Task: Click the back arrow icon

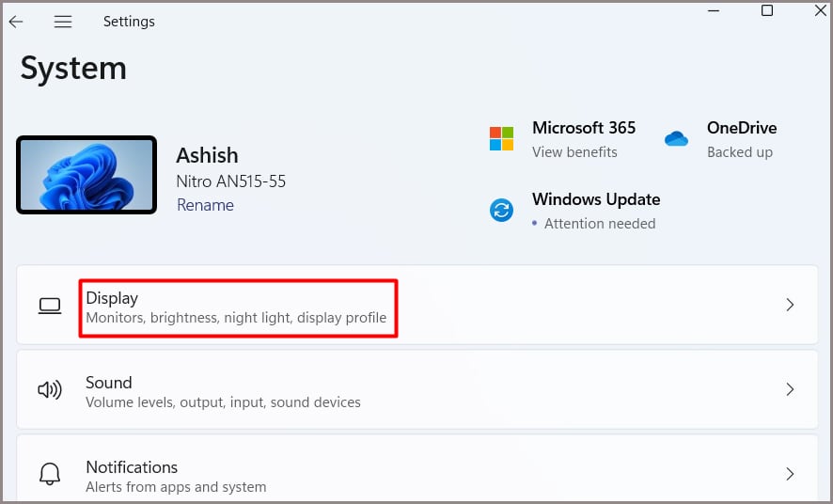Action: click(x=16, y=22)
